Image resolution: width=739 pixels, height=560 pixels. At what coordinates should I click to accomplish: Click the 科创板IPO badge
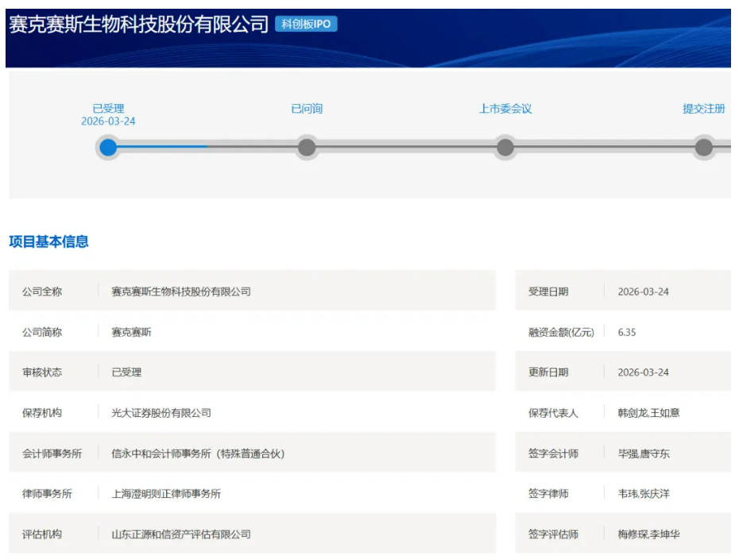(306, 24)
